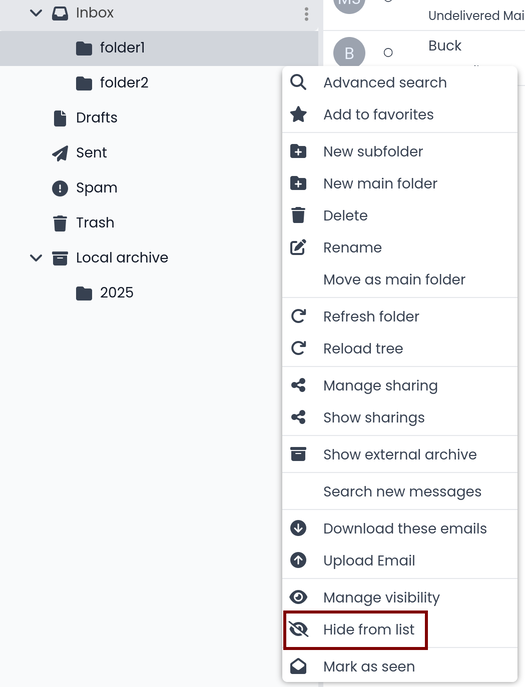Click the Advanced search magnifier icon
Image resolution: width=525 pixels, height=687 pixels.
coord(298,82)
